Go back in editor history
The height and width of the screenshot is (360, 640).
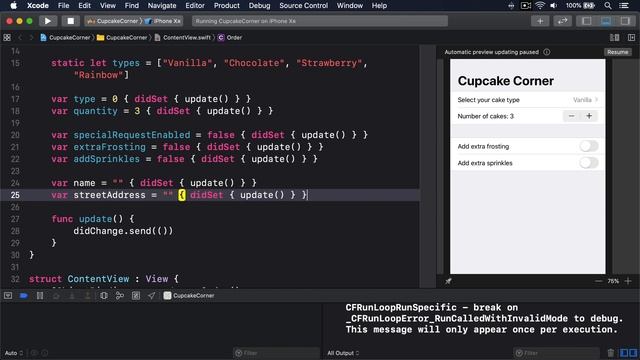(20, 38)
